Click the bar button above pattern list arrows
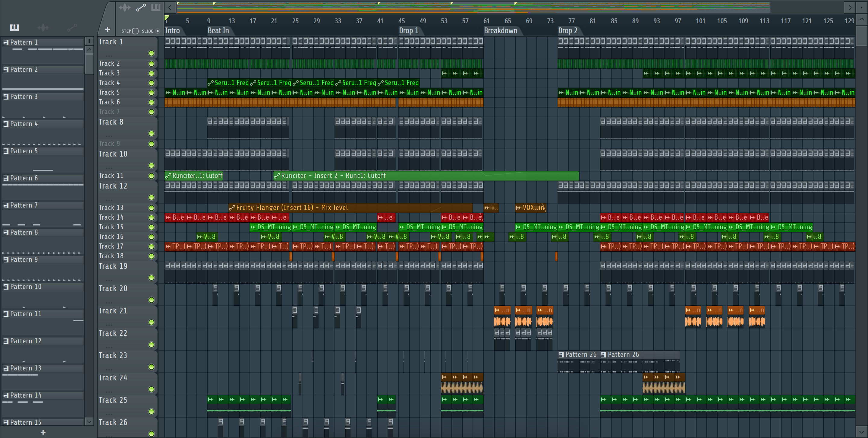The image size is (868, 438). pos(89,41)
